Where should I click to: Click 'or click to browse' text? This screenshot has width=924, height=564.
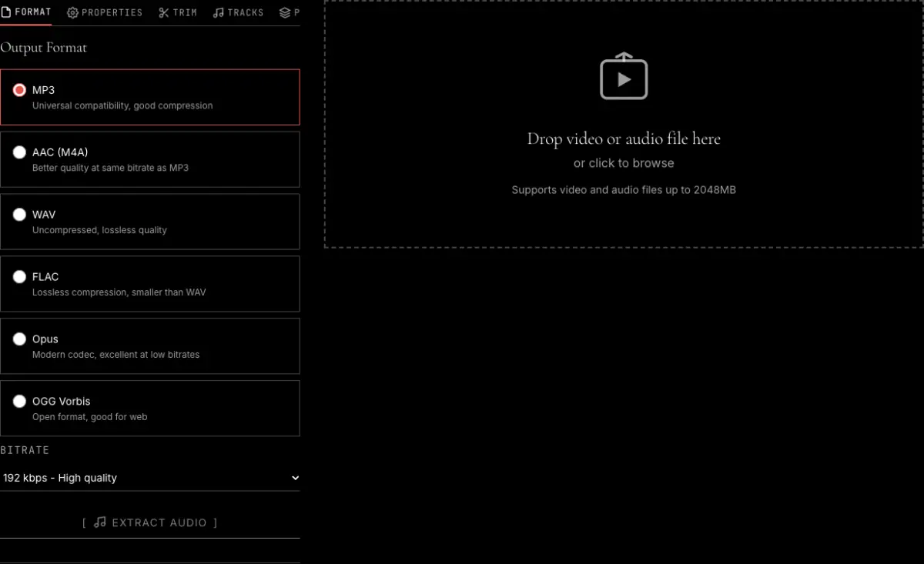coord(624,163)
